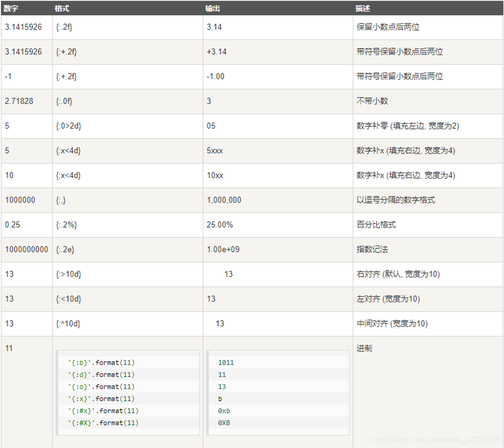Select code line '{:o}'.format(11)
Viewport: 504px width, 448px height.
pos(101,387)
